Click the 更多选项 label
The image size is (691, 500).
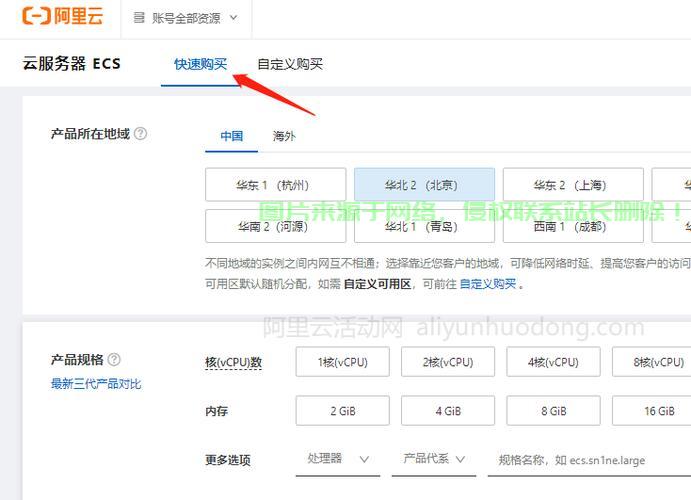click(x=227, y=460)
